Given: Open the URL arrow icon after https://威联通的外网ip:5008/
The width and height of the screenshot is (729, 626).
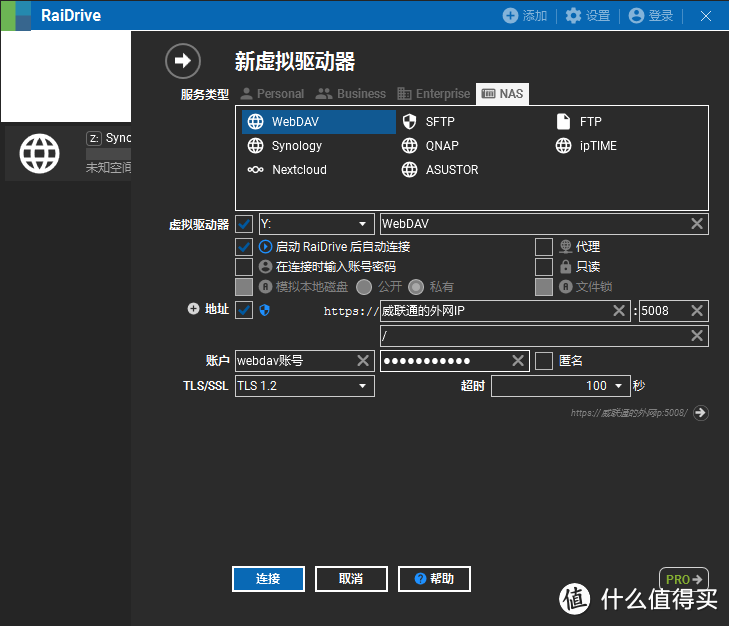Looking at the screenshot, I should tap(701, 413).
